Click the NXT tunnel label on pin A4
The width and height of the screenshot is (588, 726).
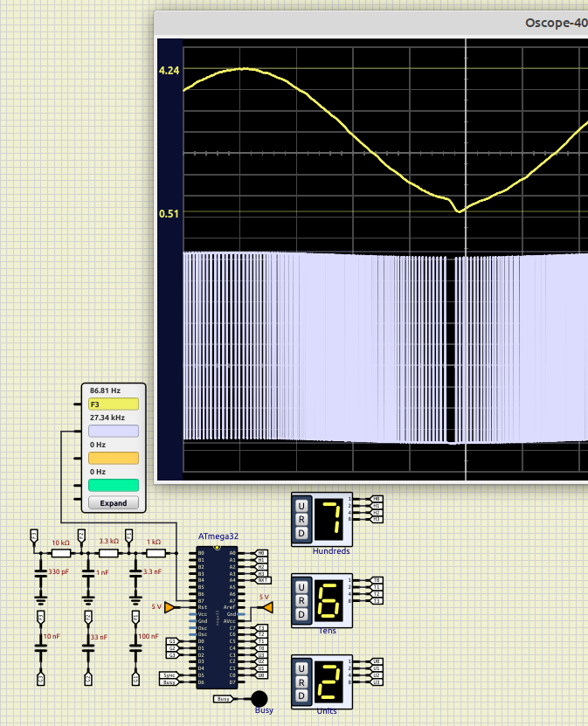pyautogui.click(x=261, y=580)
